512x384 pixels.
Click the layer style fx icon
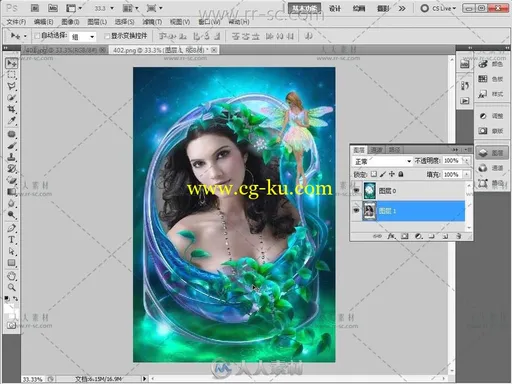click(391, 236)
